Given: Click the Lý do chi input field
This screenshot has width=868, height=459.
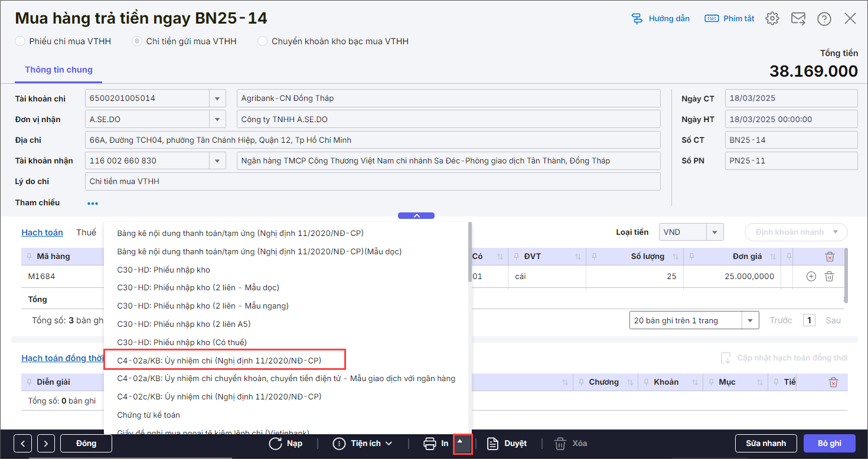Looking at the screenshot, I should tap(372, 182).
